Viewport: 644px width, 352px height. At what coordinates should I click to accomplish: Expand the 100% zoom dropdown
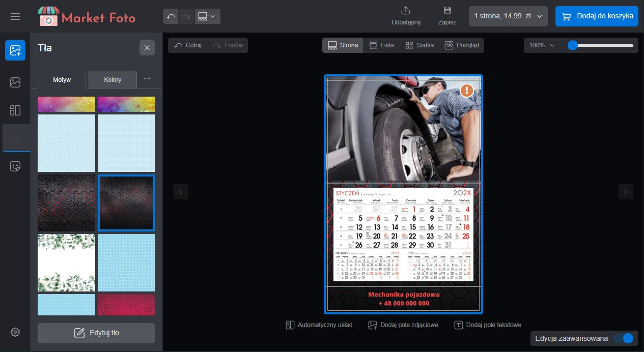542,45
